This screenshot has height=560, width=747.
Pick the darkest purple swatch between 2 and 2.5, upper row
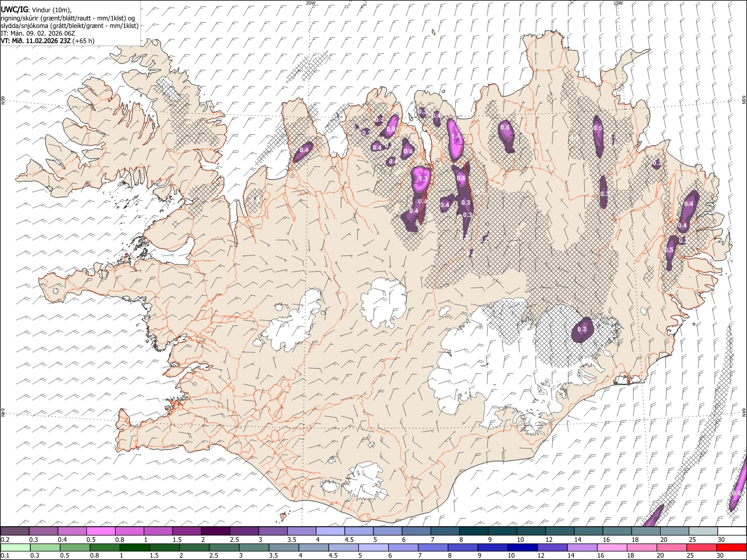(x=215, y=531)
